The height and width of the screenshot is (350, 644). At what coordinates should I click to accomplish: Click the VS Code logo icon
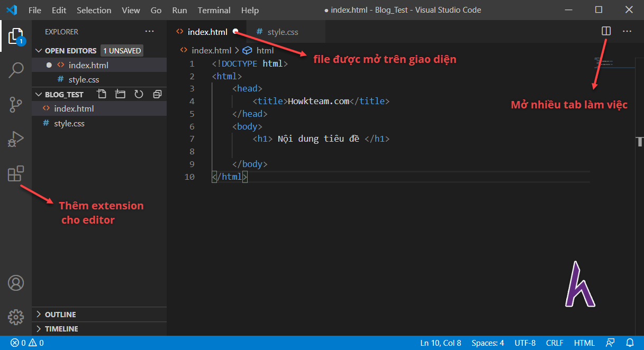tap(12, 10)
